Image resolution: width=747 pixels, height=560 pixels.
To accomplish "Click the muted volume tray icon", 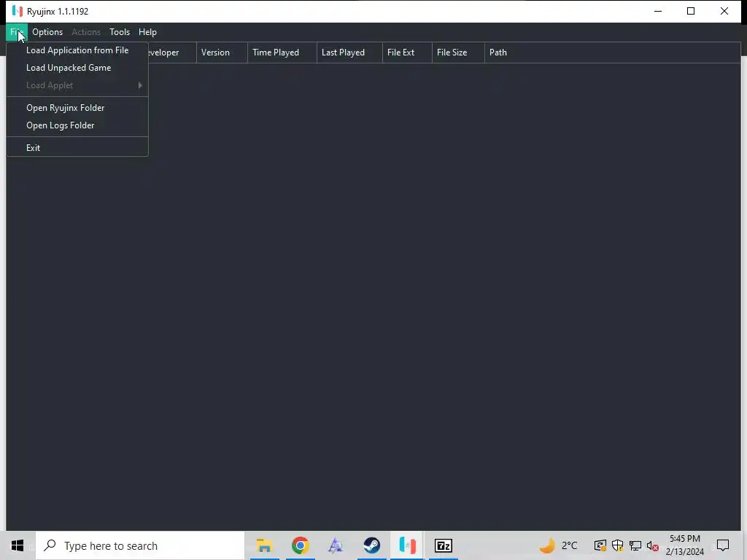I will click(653, 545).
